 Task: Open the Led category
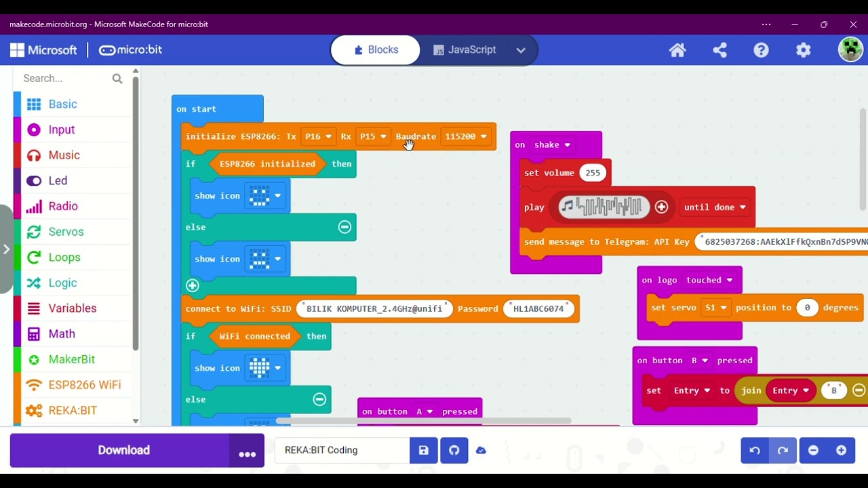click(73, 181)
